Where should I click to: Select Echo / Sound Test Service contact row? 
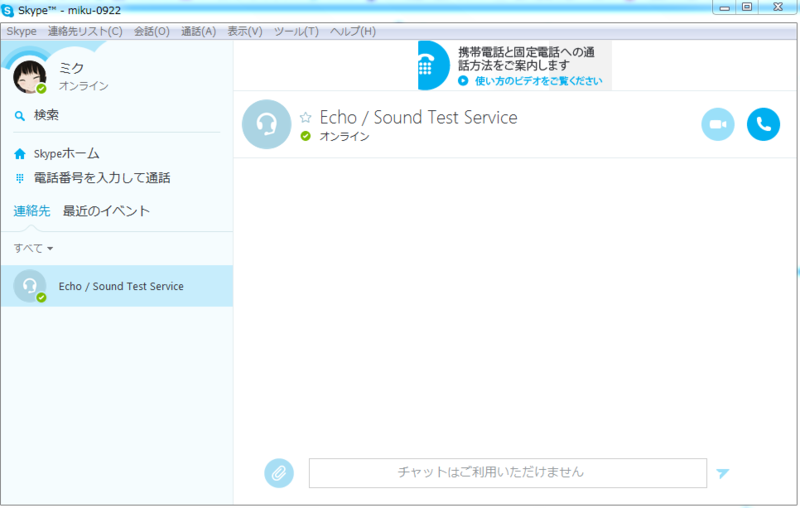[x=117, y=286]
